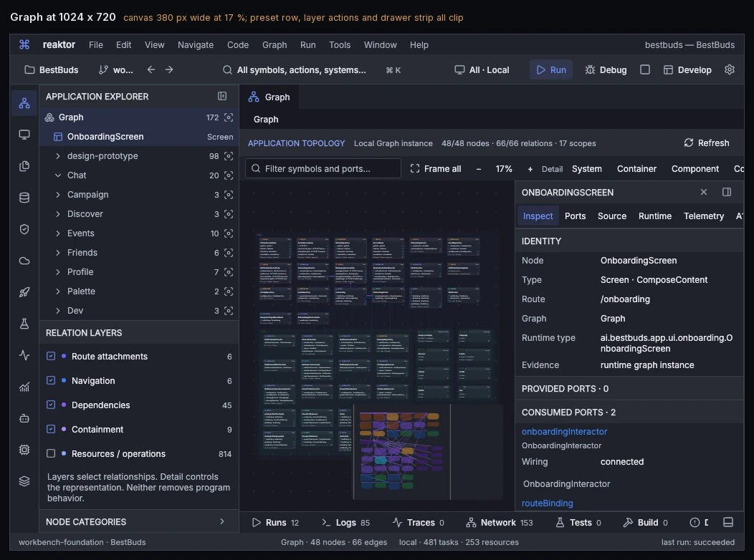This screenshot has width=754, height=560.
Task: Open the onboardingInteractor port link
Action: [564, 431]
